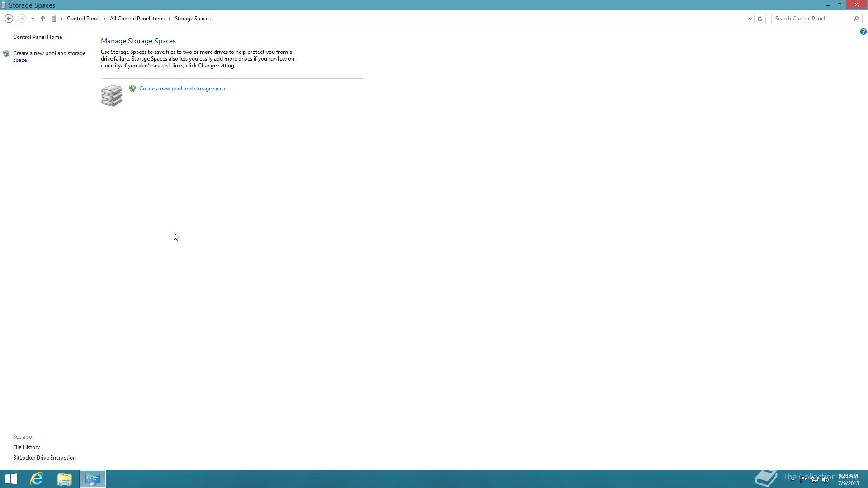Image resolution: width=868 pixels, height=488 pixels.
Task: Click the Manage Storage Spaces heading
Action: pyautogui.click(x=138, y=41)
